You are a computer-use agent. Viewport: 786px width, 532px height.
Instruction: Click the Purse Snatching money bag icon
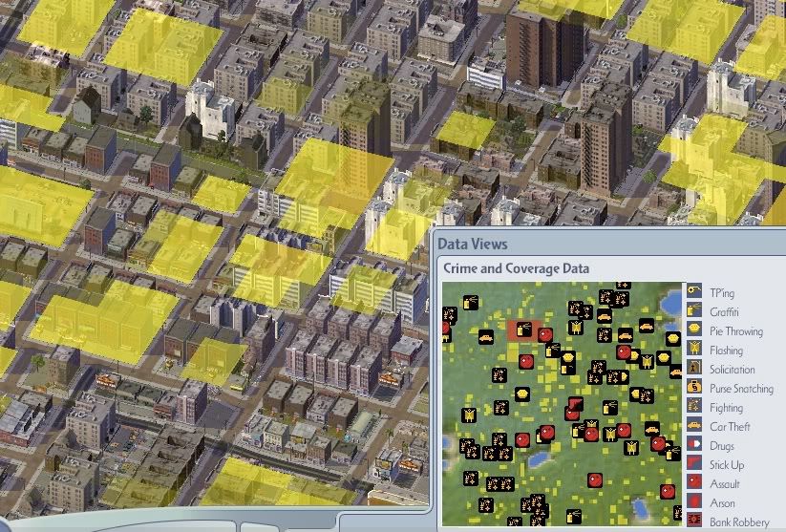694,387
